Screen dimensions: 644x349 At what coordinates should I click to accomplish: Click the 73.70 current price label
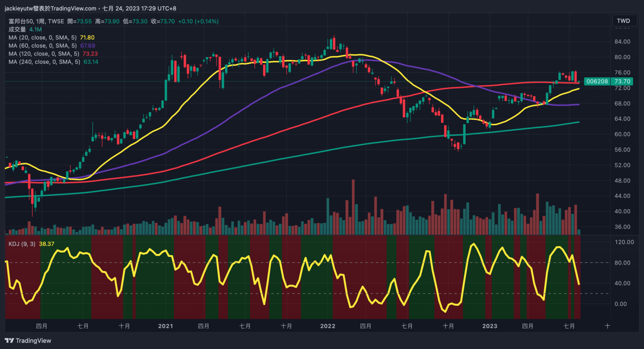622,81
